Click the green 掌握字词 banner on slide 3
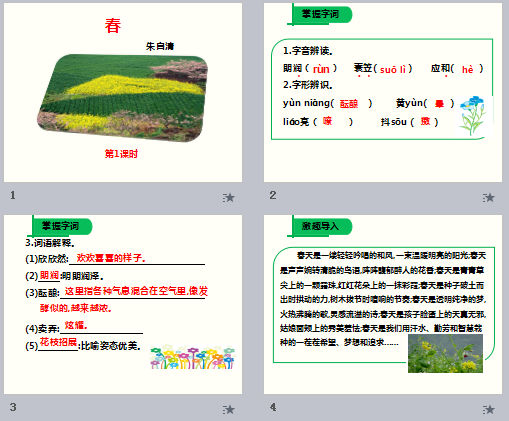 tap(60, 226)
